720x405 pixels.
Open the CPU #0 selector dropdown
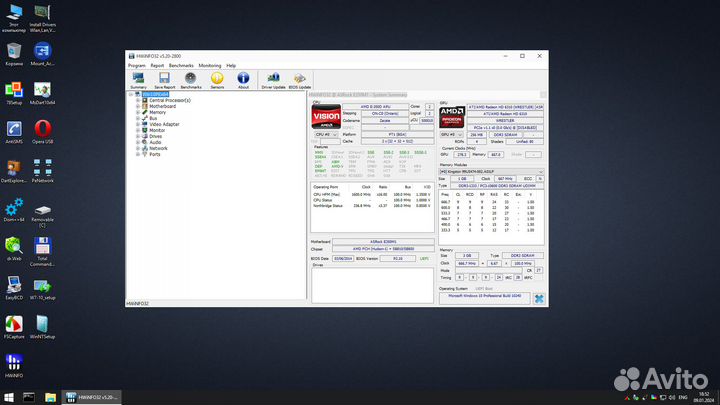pos(326,135)
